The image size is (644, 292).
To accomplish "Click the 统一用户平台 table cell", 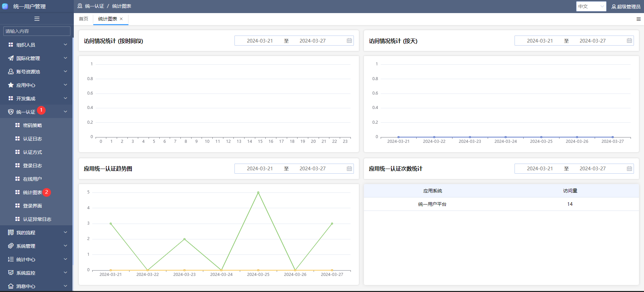I will tap(432, 204).
